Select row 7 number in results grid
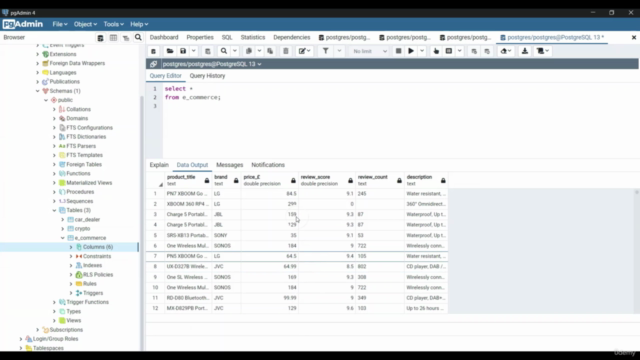640x360 pixels. click(x=155, y=256)
